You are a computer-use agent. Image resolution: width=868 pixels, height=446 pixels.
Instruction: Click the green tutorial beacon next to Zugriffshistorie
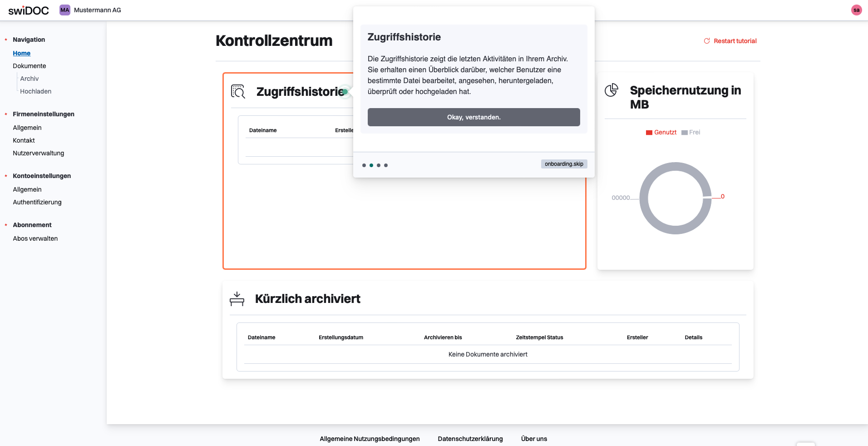pyautogui.click(x=345, y=92)
